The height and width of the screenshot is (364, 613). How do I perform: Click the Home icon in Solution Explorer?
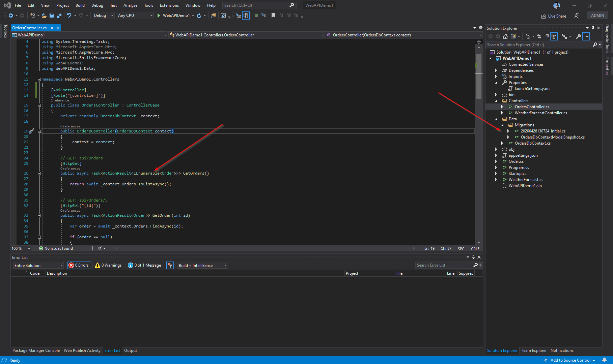coord(505,36)
